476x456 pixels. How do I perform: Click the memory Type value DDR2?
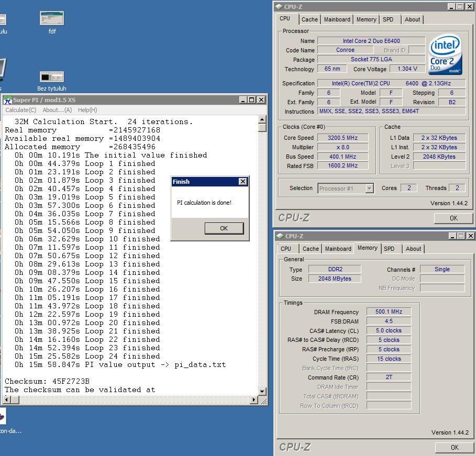coord(335,269)
